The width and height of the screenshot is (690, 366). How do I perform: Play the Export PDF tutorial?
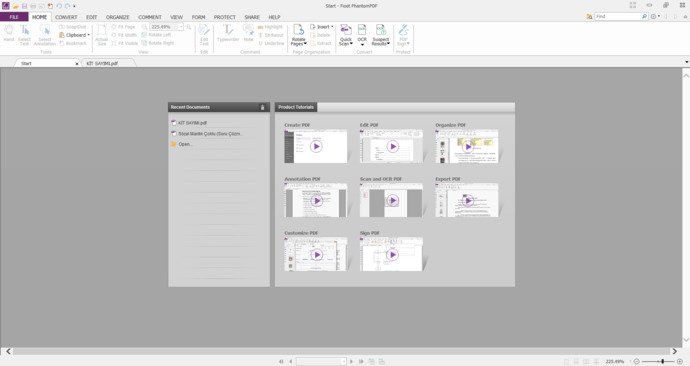[x=467, y=201]
